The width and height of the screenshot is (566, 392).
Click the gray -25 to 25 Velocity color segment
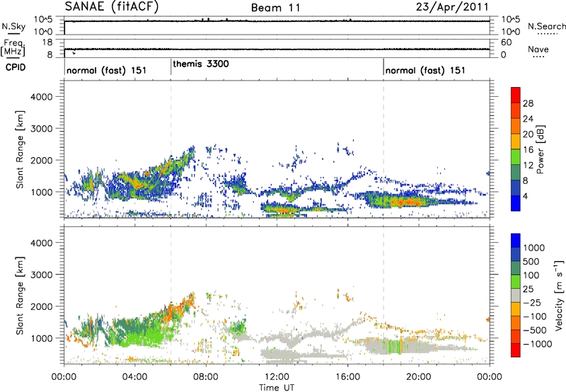[516, 295]
